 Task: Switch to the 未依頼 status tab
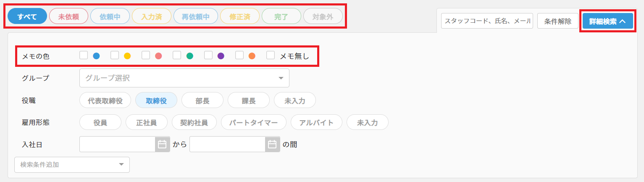pos(68,16)
